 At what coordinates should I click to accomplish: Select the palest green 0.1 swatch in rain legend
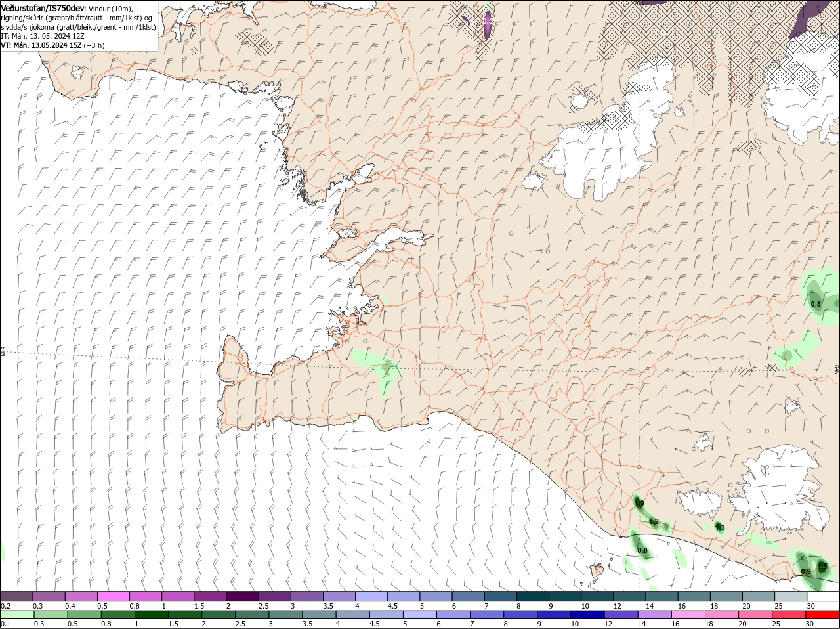point(17,614)
